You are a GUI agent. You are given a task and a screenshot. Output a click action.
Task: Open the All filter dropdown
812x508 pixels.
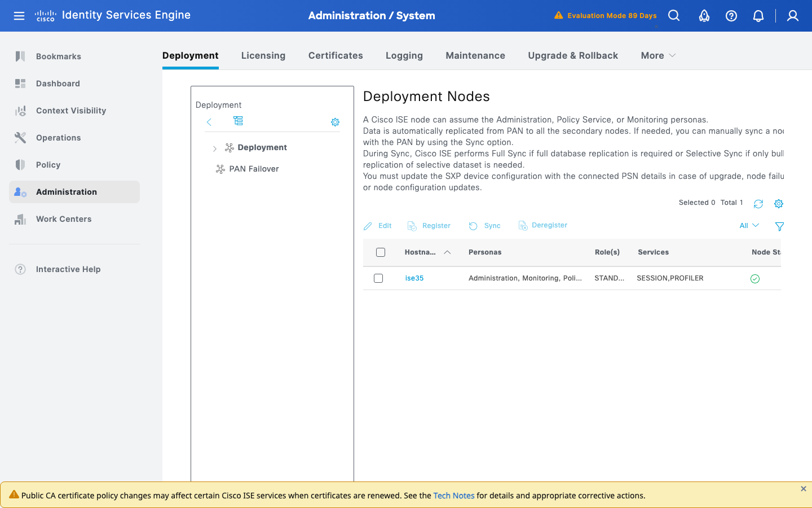(x=749, y=225)
